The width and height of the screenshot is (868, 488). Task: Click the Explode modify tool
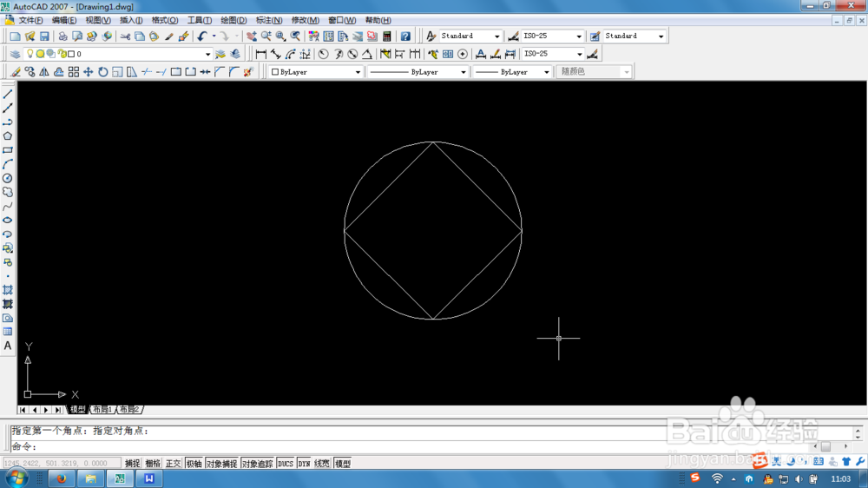coord(248,72)
